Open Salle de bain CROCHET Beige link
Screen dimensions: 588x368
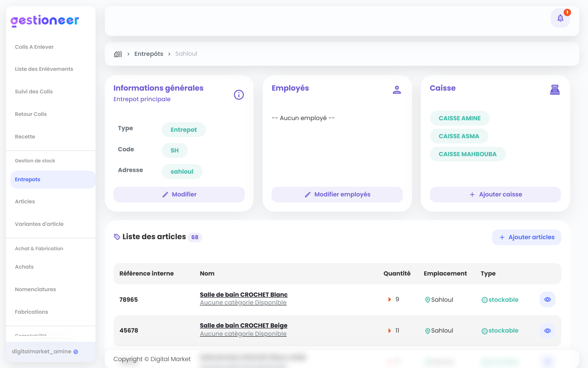coord(243,325)
